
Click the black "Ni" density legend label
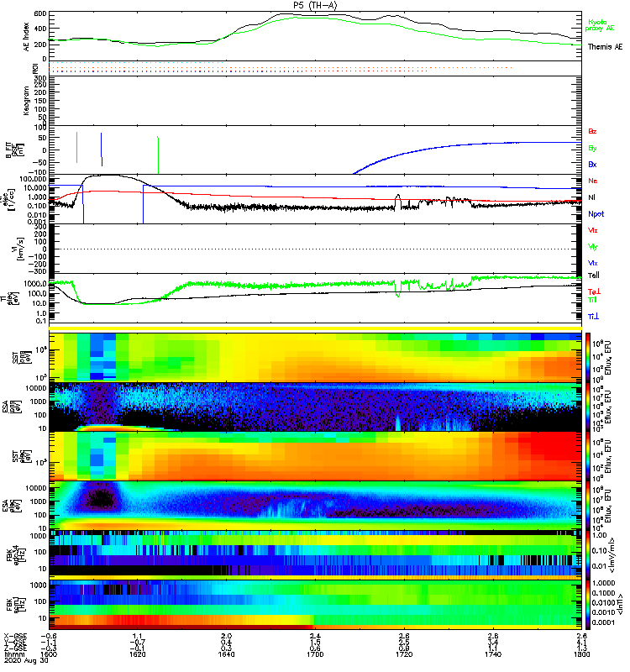[x=591, y=197]
